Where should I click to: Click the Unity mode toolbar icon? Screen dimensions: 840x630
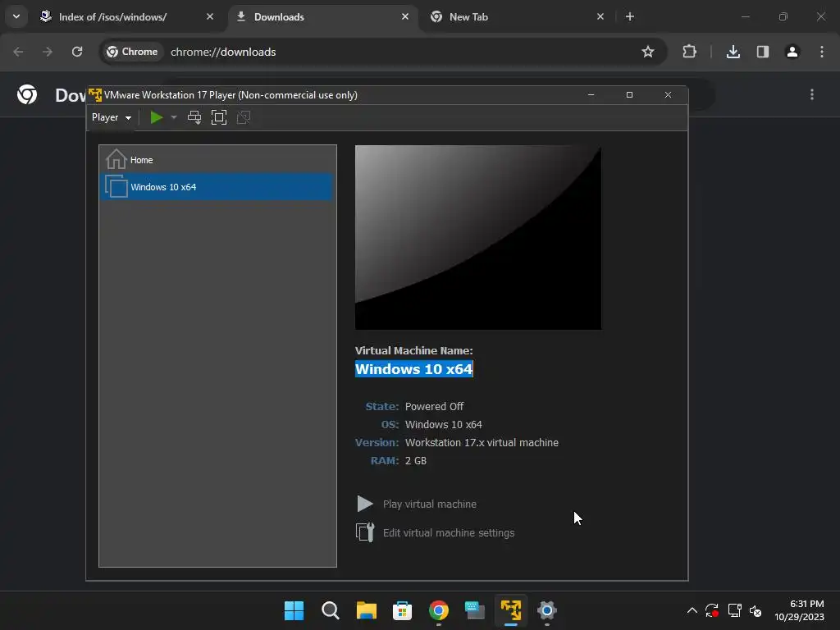(x=243, y=117)
